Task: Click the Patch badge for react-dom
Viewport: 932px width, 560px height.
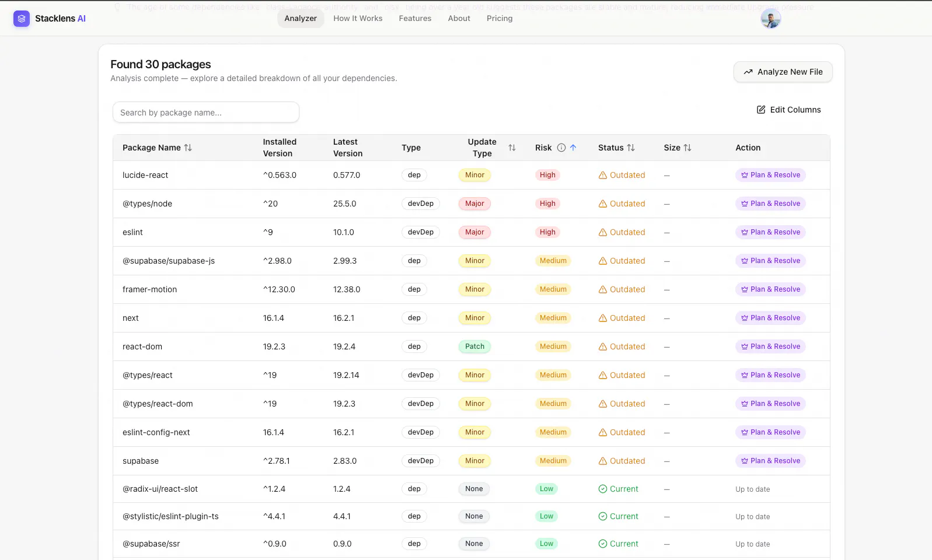Action: click(474, 346)
